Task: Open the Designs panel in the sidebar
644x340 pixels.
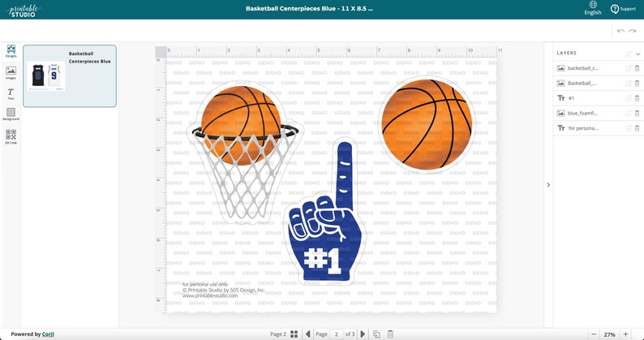Action: (x=11, y=51)
